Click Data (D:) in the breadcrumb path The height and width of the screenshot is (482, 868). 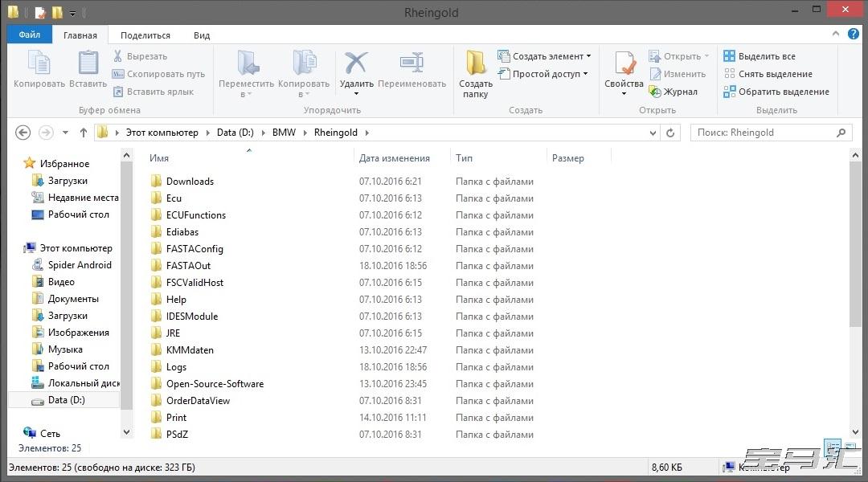click(235, 133)
